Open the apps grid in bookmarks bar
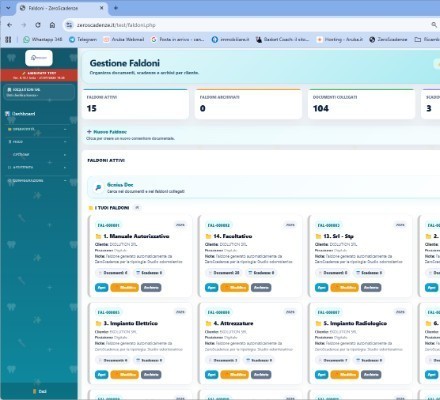440x400 pixels. click(8, 39)
